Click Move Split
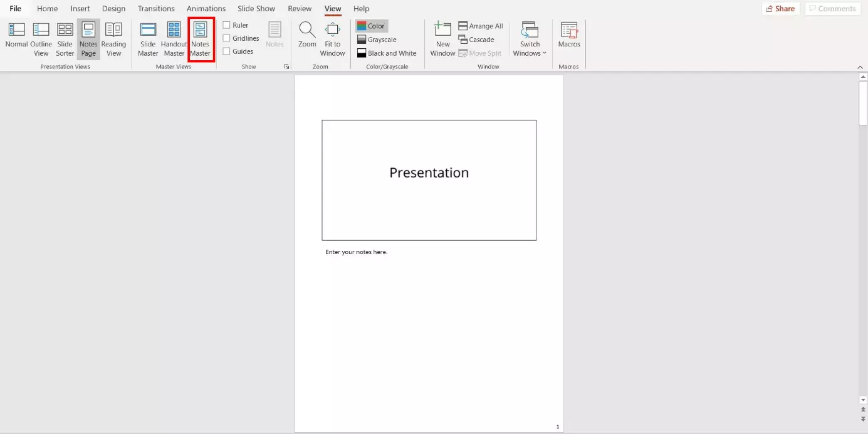The height and width of the screenshot is (434, 868). coord(480,53)
